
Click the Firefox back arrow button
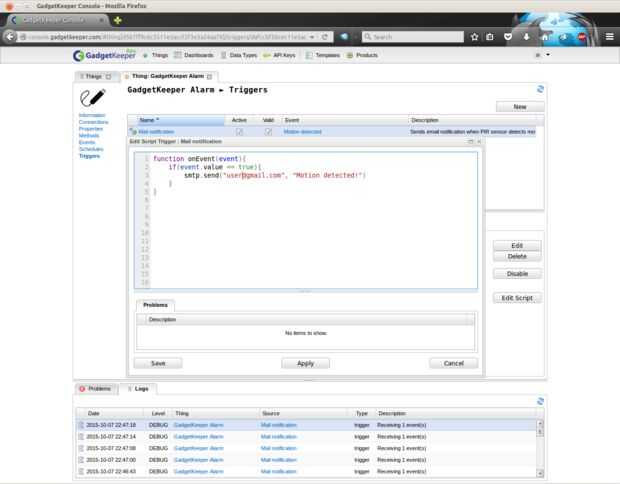tap(9, 36)
